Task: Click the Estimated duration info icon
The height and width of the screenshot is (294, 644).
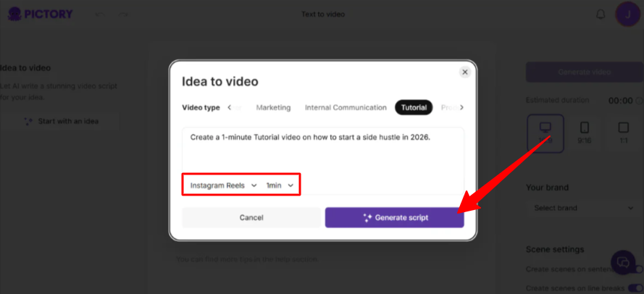Action: pyautogui.click(x=639, y=101)
